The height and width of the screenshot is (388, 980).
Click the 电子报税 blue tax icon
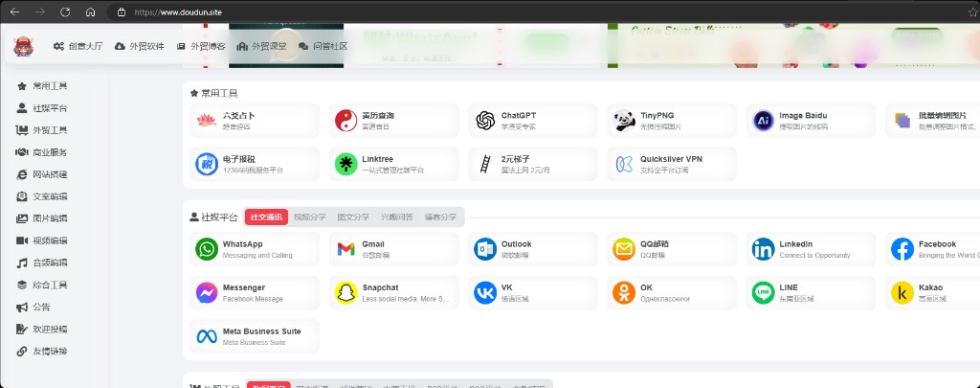coord(207,164)
